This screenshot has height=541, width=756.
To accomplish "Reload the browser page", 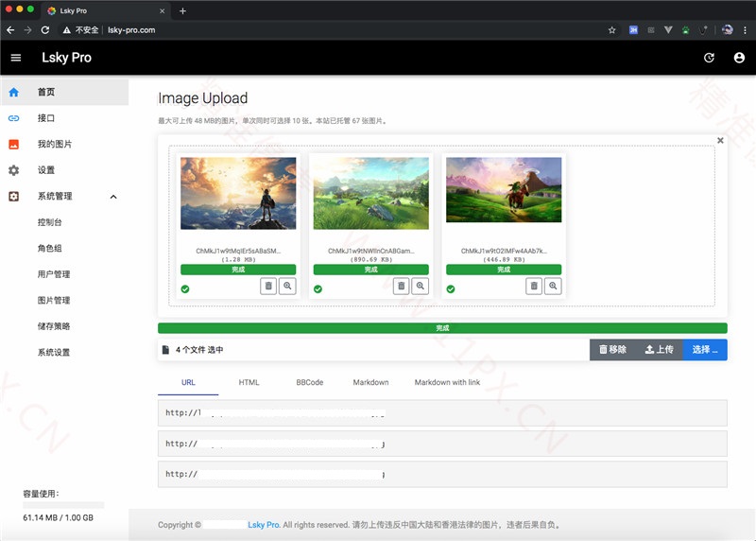I will 44,29.
